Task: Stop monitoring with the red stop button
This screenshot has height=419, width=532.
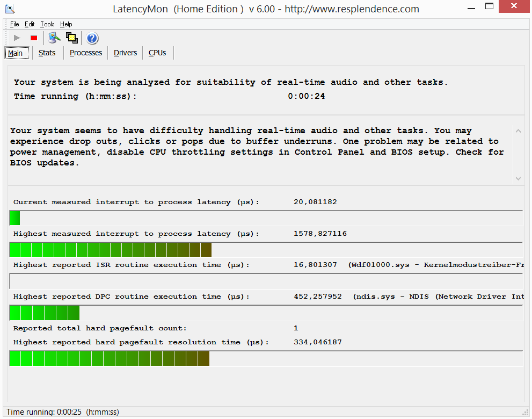Action: 34,38
